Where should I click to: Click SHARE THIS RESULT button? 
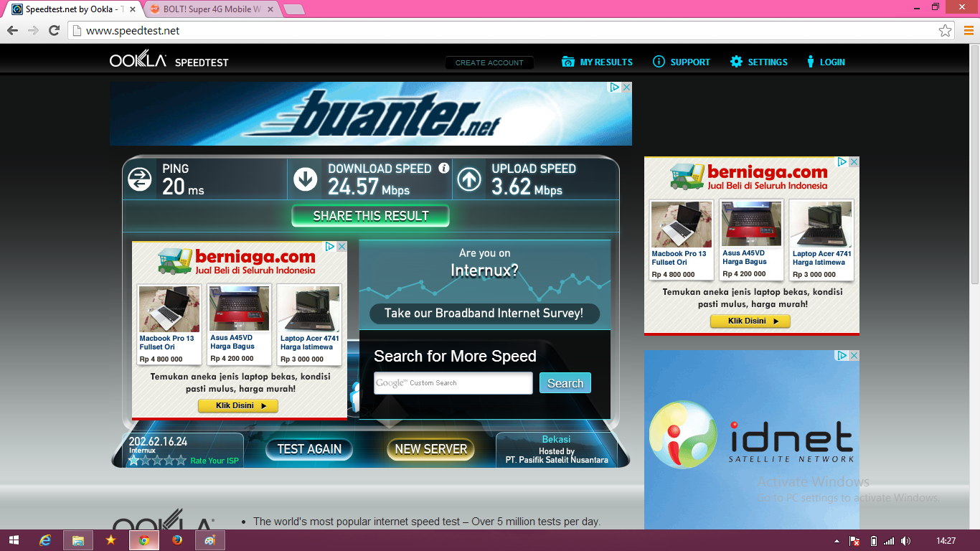pyautogui.click(x=370, y=216)
